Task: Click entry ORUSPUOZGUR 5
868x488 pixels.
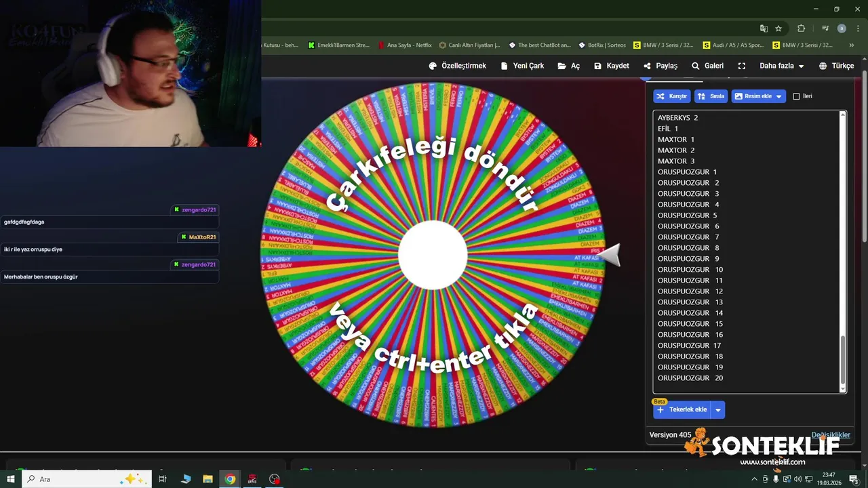Action: point(688,215)
